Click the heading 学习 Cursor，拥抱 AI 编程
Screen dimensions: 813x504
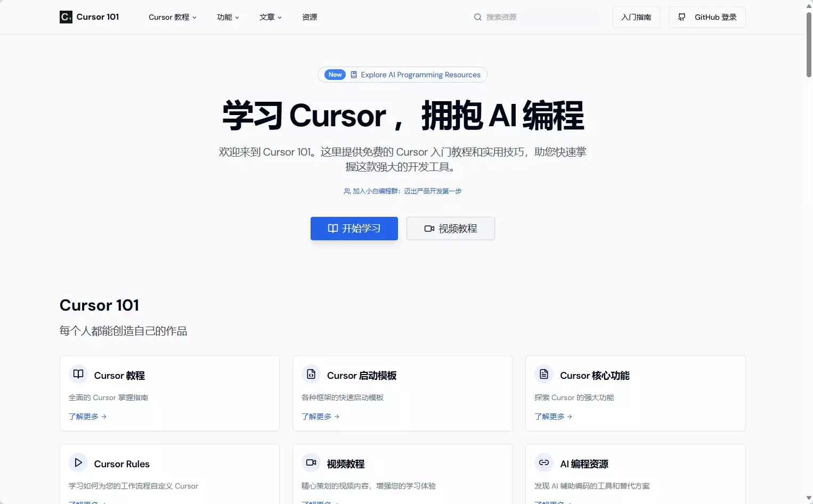point(403,116)
